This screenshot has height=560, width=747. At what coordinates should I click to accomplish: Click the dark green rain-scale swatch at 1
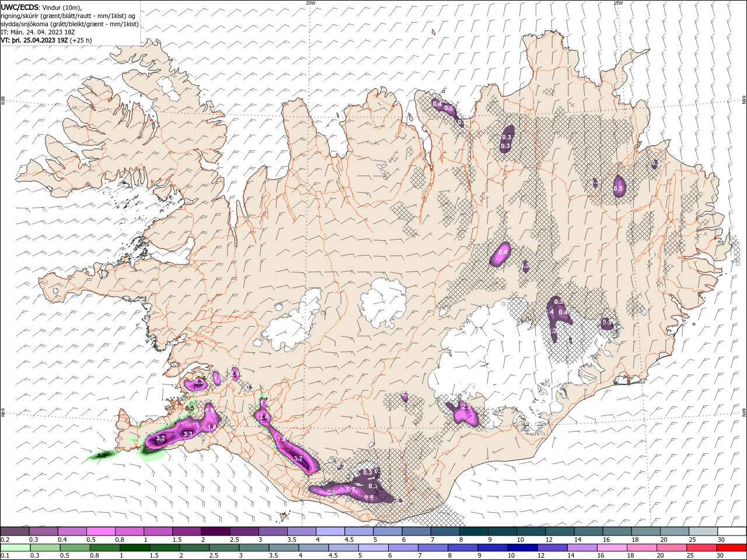(x=135, y=548)
